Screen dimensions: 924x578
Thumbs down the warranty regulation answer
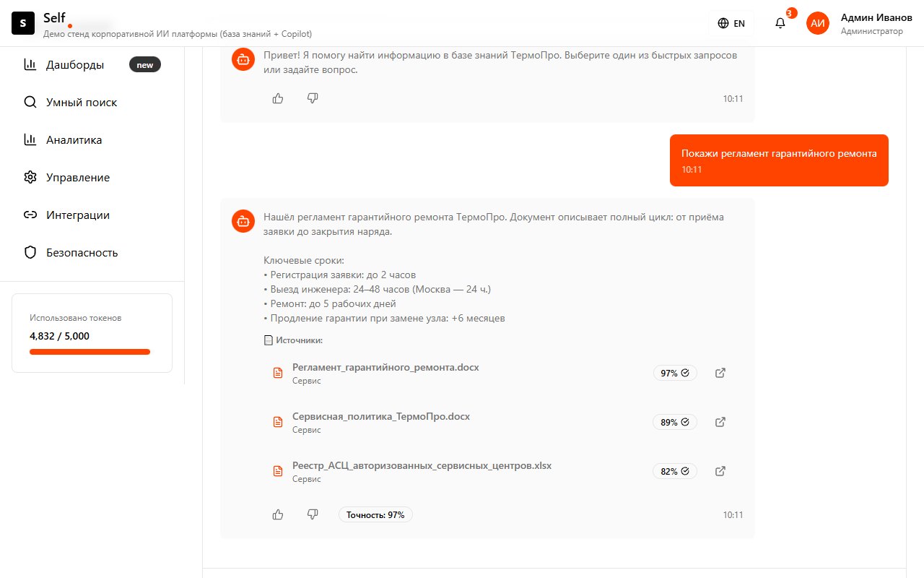point(313,514)
